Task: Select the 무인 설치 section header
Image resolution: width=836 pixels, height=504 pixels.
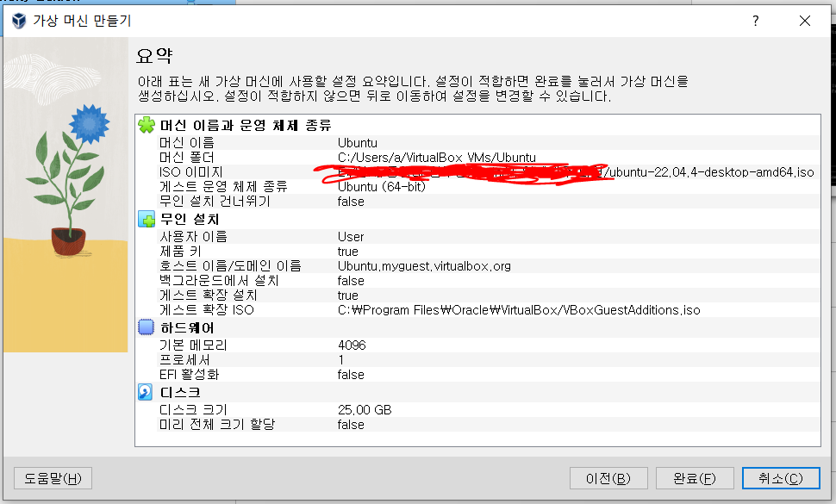Action: pyautogui.click(x=190, y=219)
